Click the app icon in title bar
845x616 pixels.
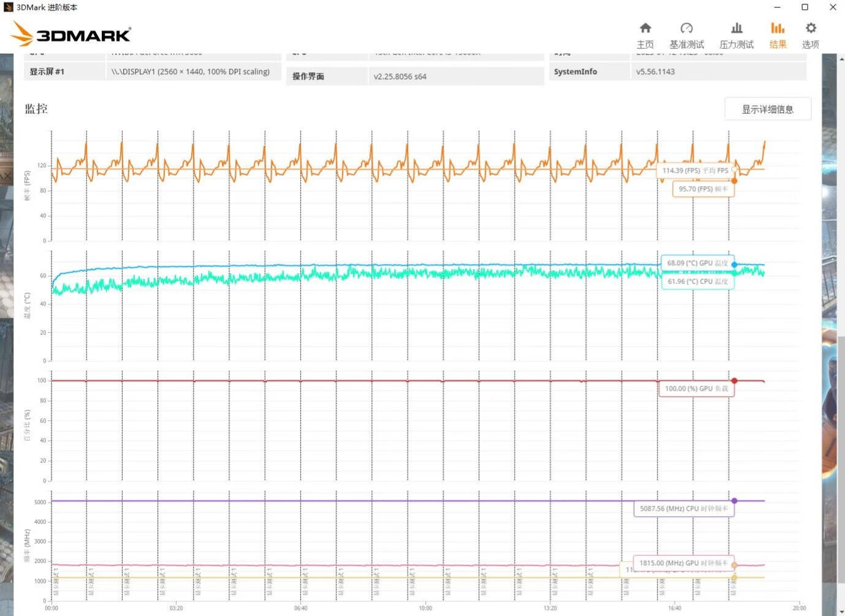tap(8, 7)
